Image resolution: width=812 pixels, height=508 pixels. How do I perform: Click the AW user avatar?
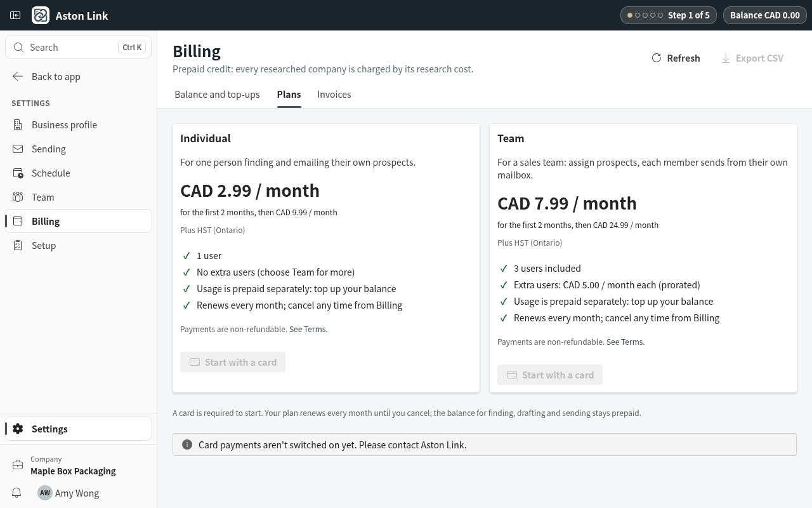pyautogui.click(x=44, y=493)
